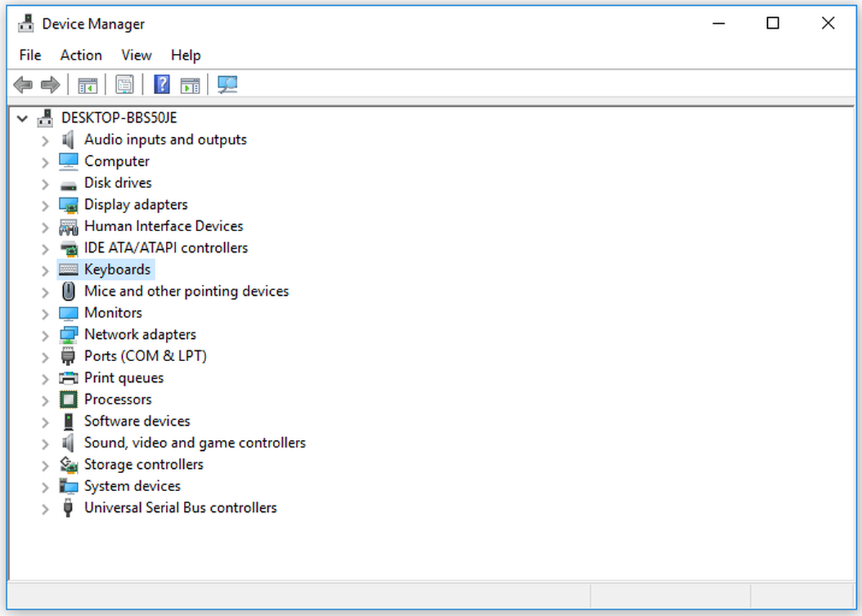Expand the Keyboards chevron
862x616 pixels.
coord(45,270)
